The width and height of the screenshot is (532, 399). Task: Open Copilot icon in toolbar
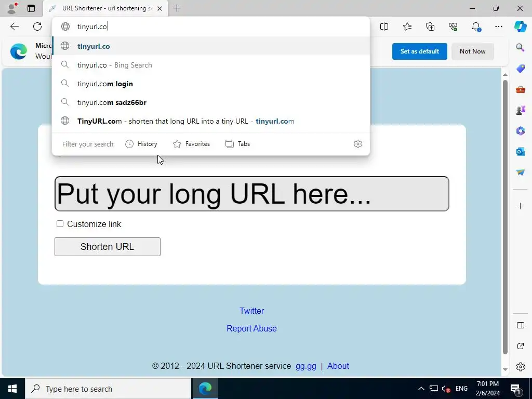(520, 26)
